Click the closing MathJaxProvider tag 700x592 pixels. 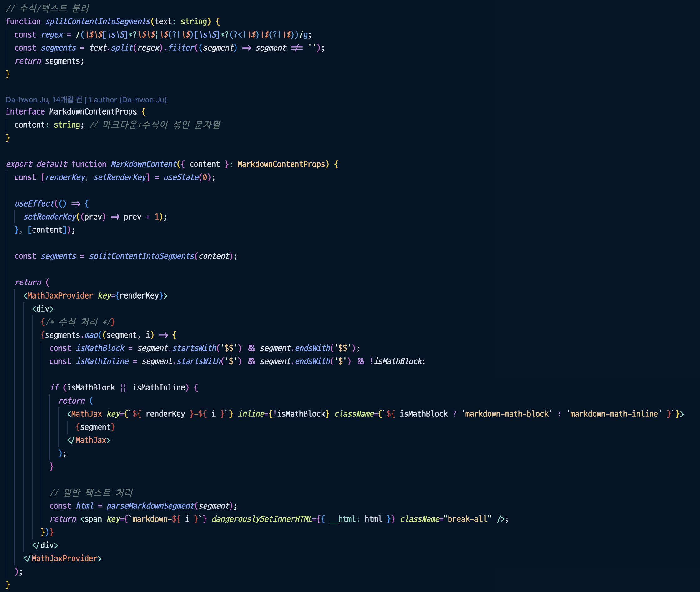[64, 559]
